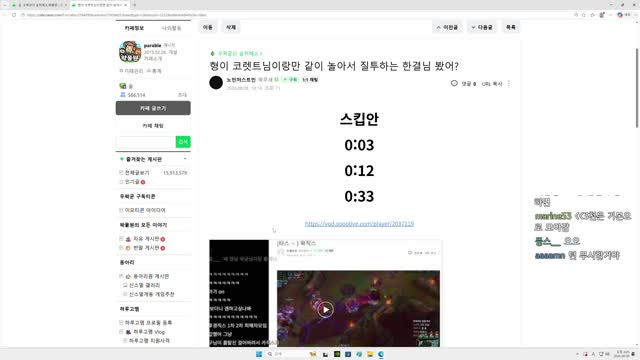Switch to the 나의활동 tab
This screenshot has height=360, width=640.
click(171, 28)
